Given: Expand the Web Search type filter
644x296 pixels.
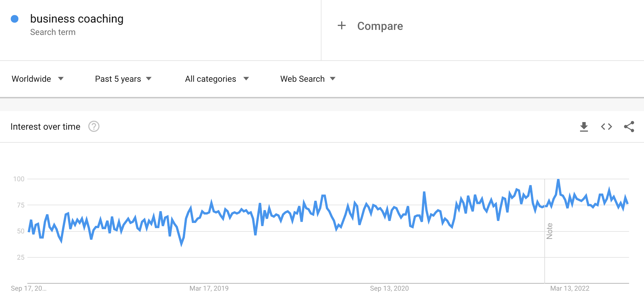Looking at the screenshot, I should point(302,79).
